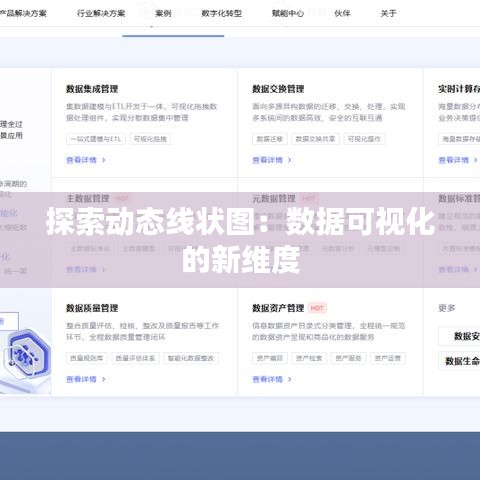Click the 可视化拖拽 tag

click(150, 139)
